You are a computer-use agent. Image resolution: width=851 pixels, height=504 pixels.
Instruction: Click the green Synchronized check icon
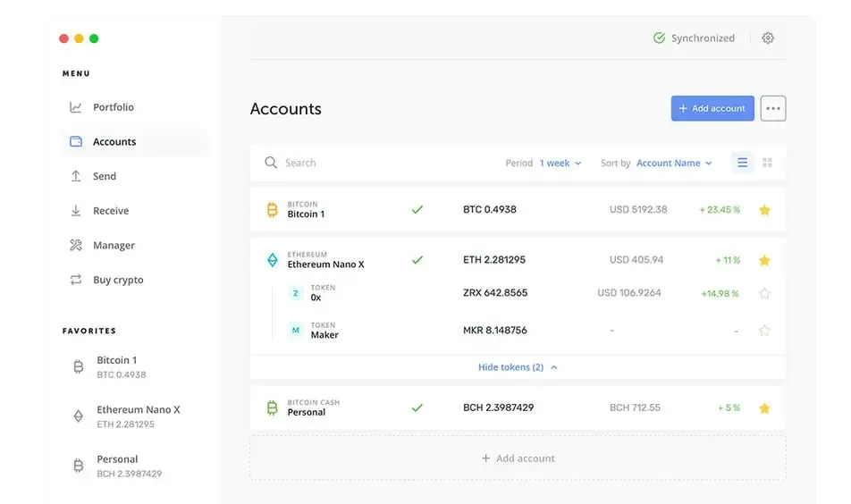(x=659, y=38)
